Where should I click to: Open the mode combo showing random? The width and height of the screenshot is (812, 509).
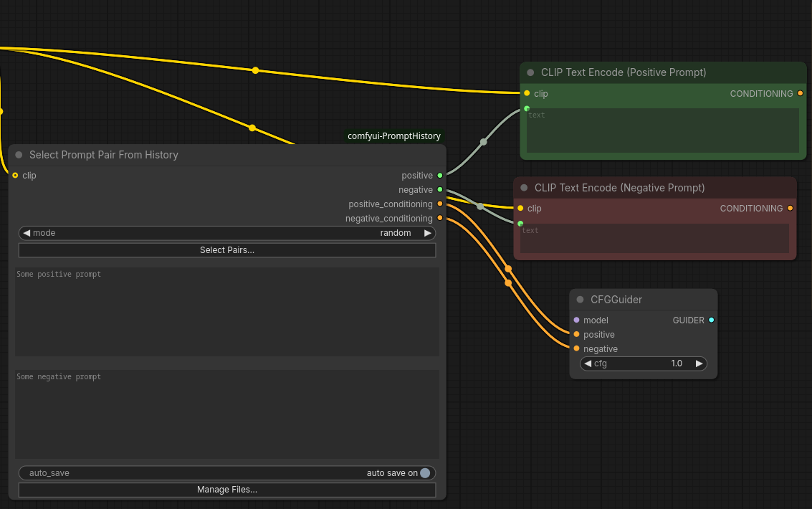tap(226, 233)
